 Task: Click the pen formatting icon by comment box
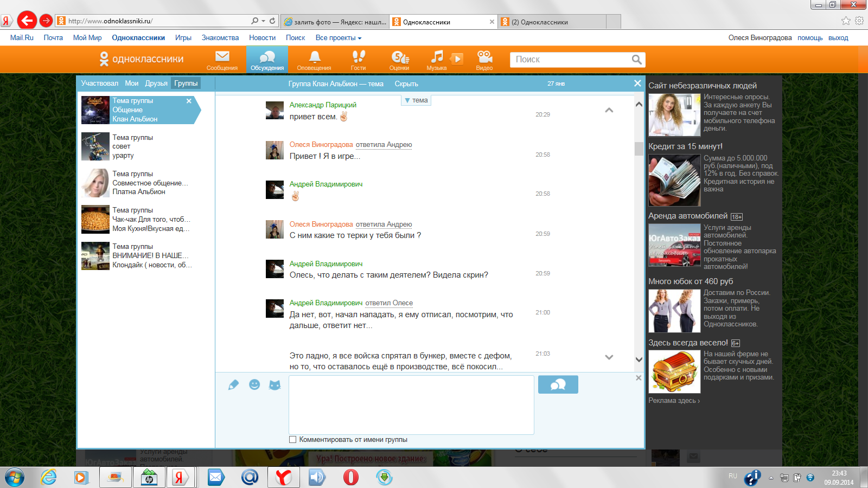233,385
